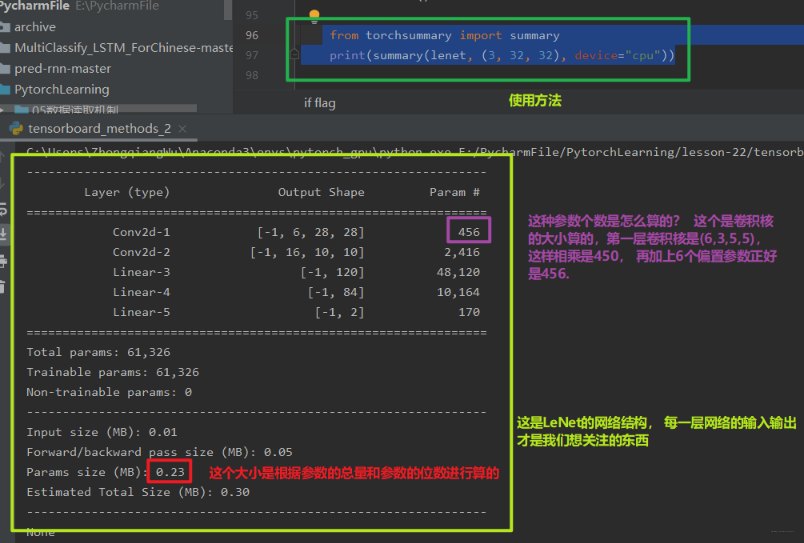The width and height of the screenshot is (804, 543).
Task: Toggle soft-wrap icon in Run toolbar
Action: coord(3,209)
